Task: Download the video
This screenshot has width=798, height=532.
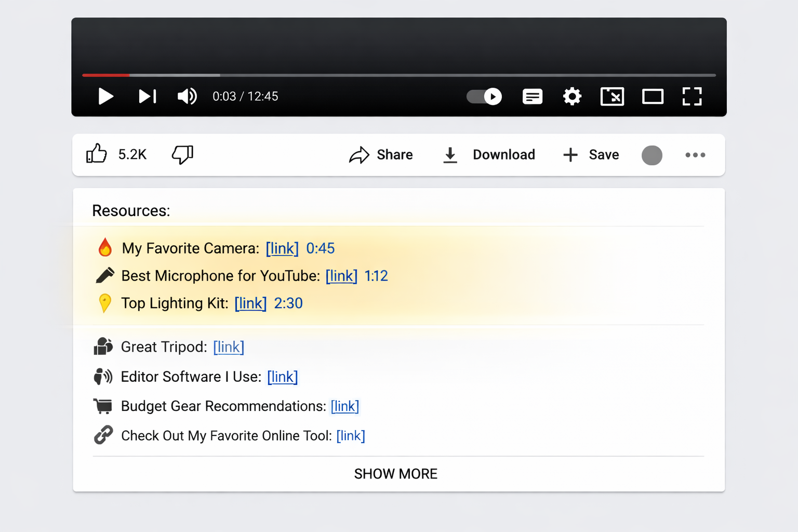Action: [x=488, y=154]
